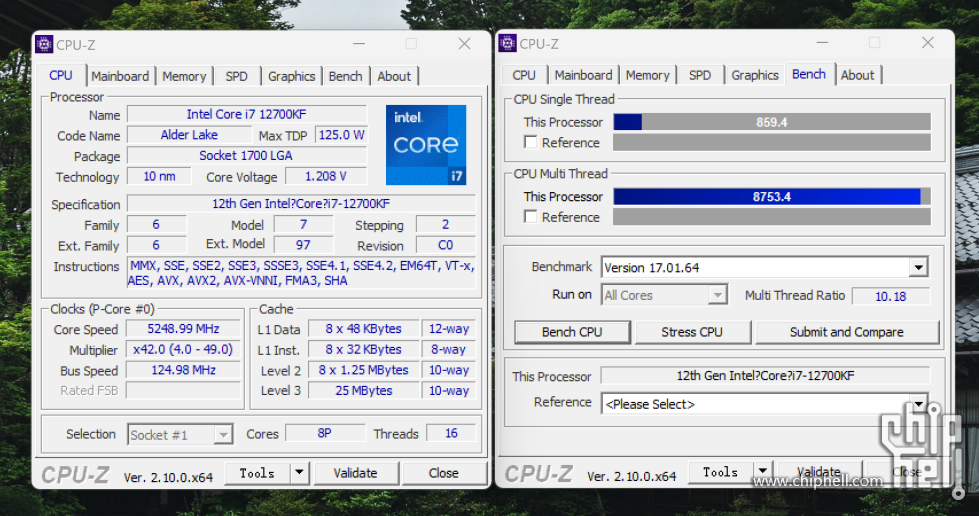979x516 pixels.
Task: Click CPU-Z app icon in left window title bar
Action: click(44, 44)
